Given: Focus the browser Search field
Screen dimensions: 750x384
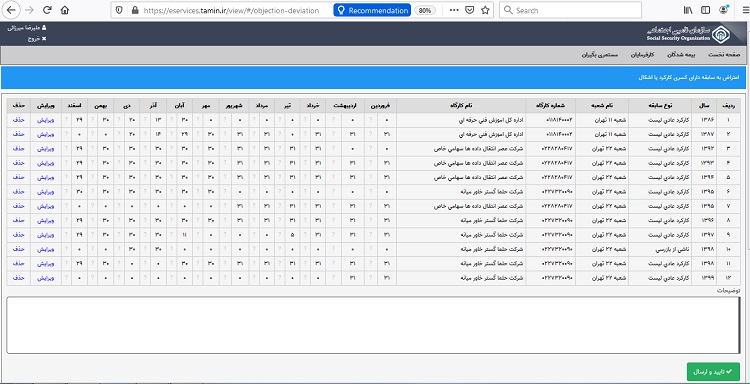Looking at the screenshot, I should click(x=570, y=10).
